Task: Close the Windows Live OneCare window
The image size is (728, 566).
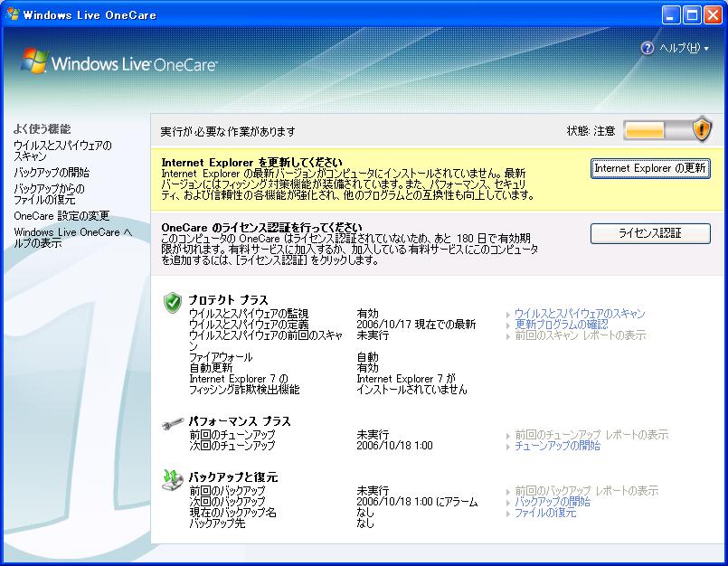Action: (x=713, y=14)
